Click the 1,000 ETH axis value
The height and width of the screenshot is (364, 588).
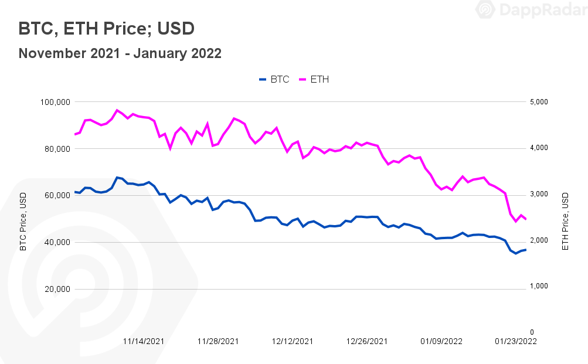click(x=539, y=286)
